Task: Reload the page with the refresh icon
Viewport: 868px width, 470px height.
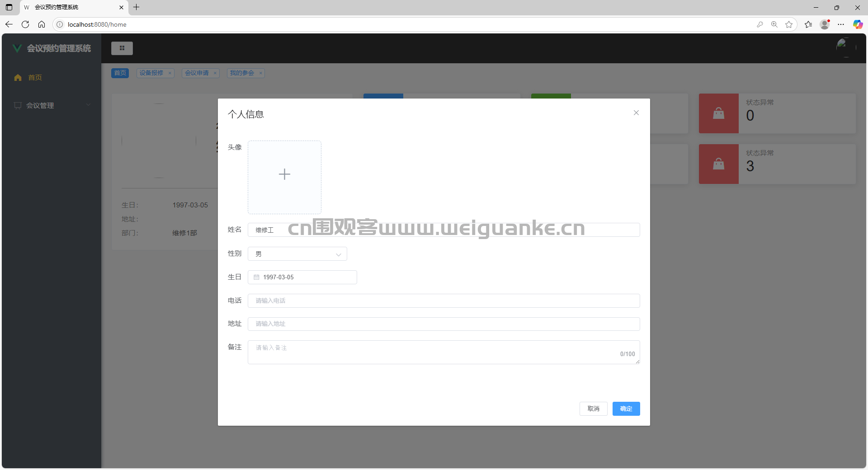Action: pos(25,24)
